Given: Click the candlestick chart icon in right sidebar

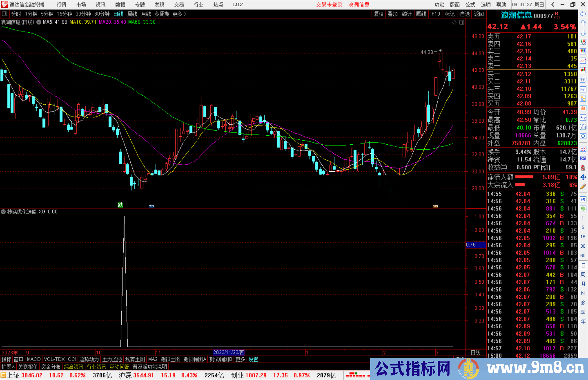Looking at the screenshot, I should point(583,70).
